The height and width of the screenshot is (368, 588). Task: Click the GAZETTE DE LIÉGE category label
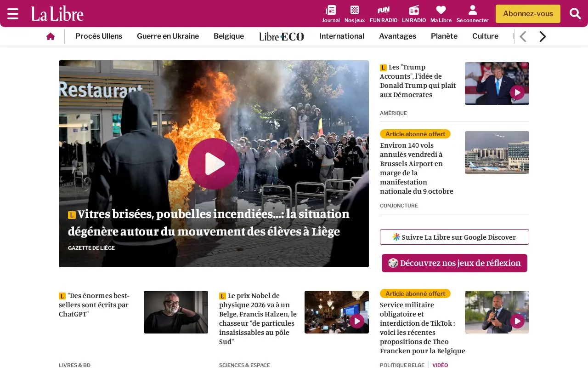(x=91, y=248)
